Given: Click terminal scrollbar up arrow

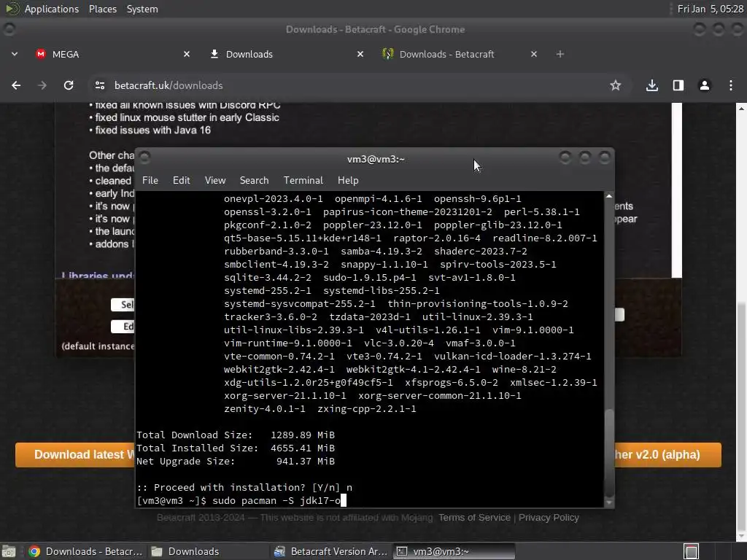Looking at the screenshot, I should (x=609, y=195).
